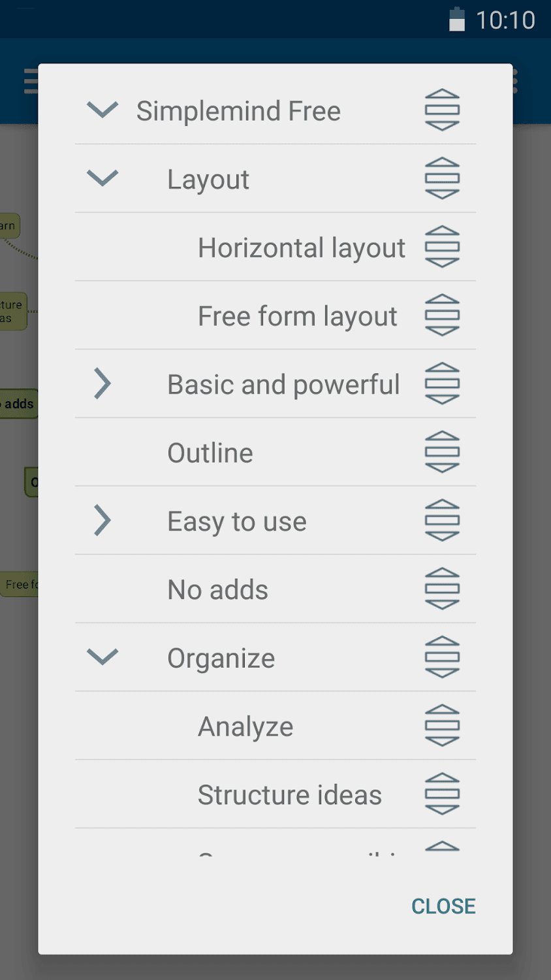Viewport: 551px width, 980px height.
Task: Select the Analyze topic
Action: (245, 727)
